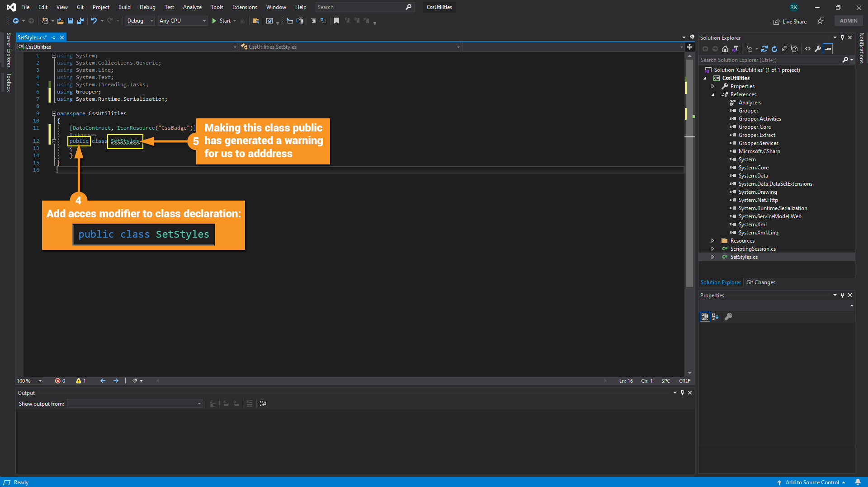Click Collapse All in Solution Explorer
The height and width of the screenshot is (487, 868).
click(x=784, y=49)
